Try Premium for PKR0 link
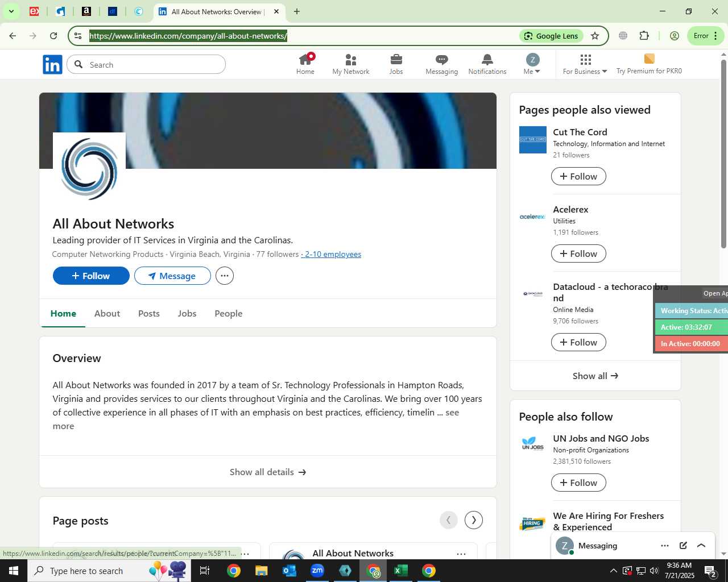 point(649,64)
